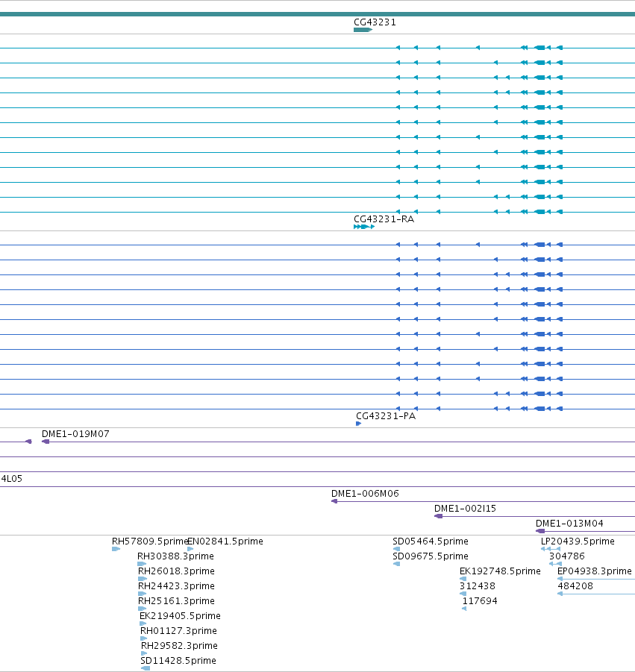Select the CG43231-RA transcript arrow glyph

(364, 227)
